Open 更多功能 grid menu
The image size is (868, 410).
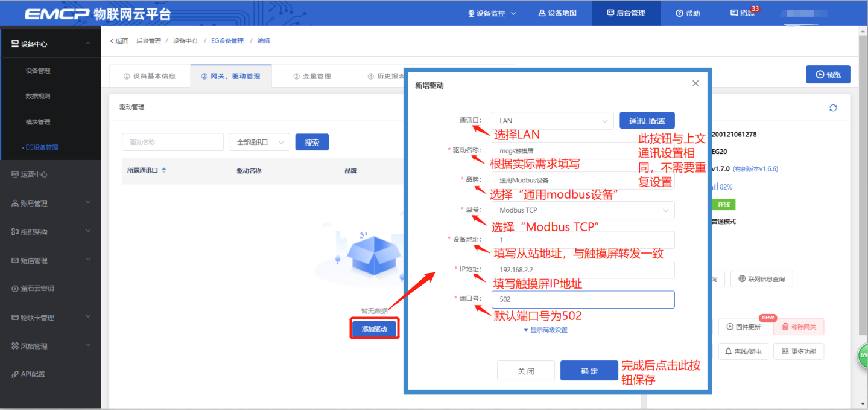tap(799, 351)
